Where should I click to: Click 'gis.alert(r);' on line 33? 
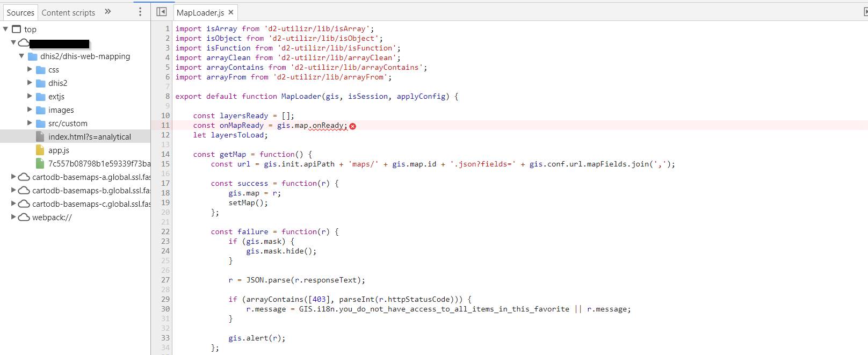pos(257,338)
